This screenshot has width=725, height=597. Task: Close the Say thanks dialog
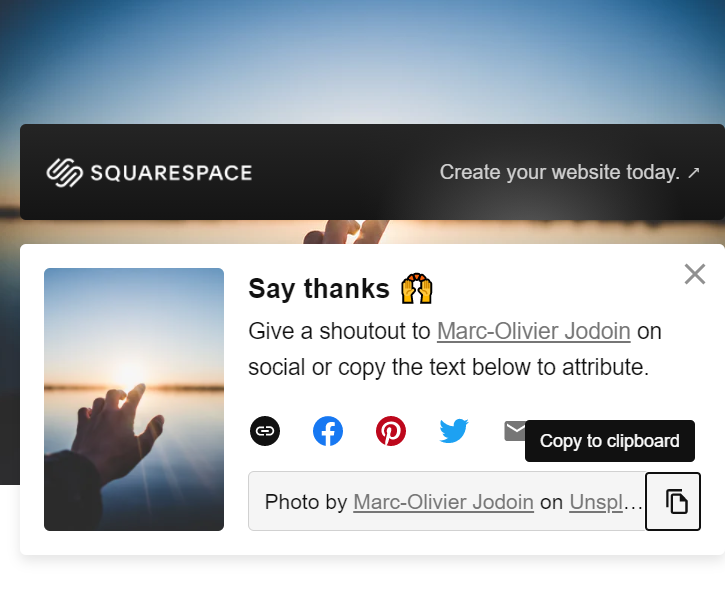click(x=694, y=274)
